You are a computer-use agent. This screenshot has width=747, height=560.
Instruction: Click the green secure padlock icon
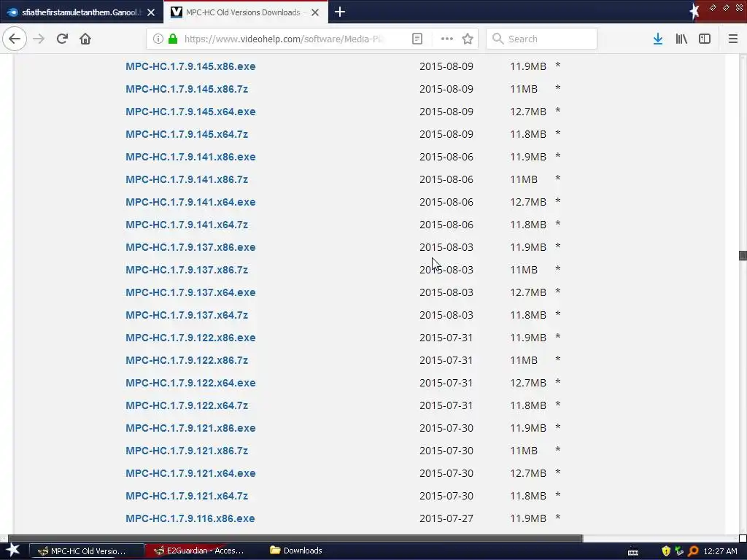pyautogui.click(x=173, y=39)
